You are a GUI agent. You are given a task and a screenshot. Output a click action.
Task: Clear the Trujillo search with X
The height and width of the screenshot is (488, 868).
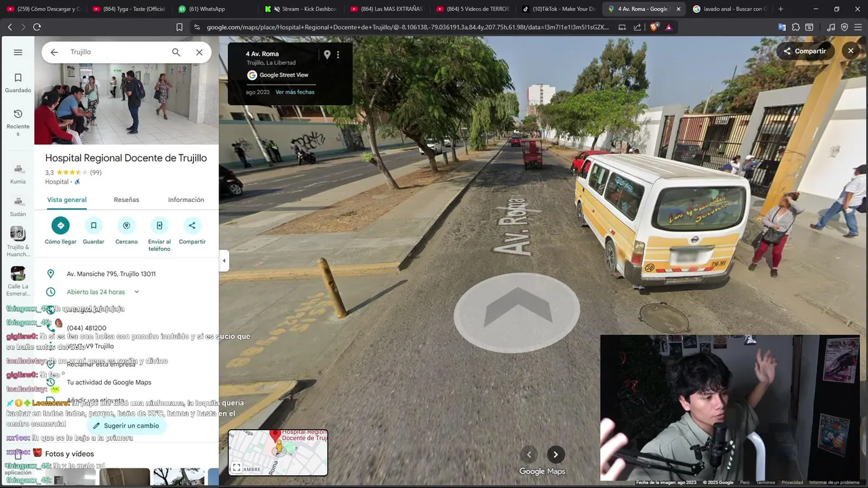pyautogui.click(x=199, y=52)
